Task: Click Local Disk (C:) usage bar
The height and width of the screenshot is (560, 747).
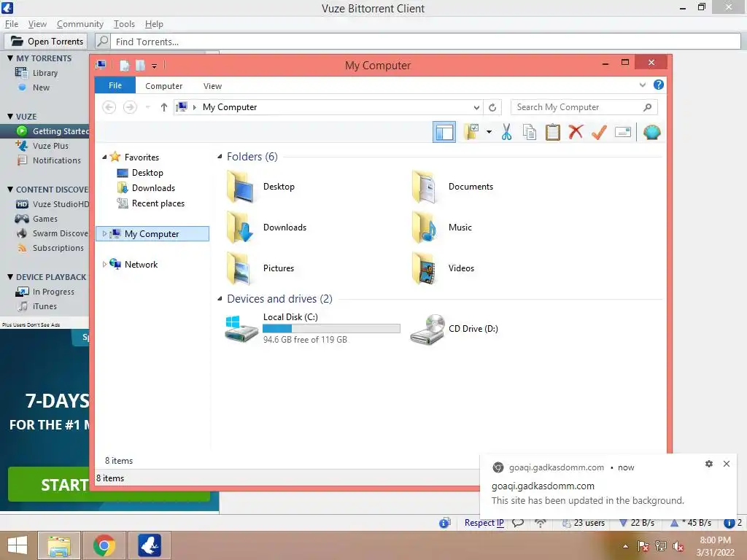Action: (332, 329)
